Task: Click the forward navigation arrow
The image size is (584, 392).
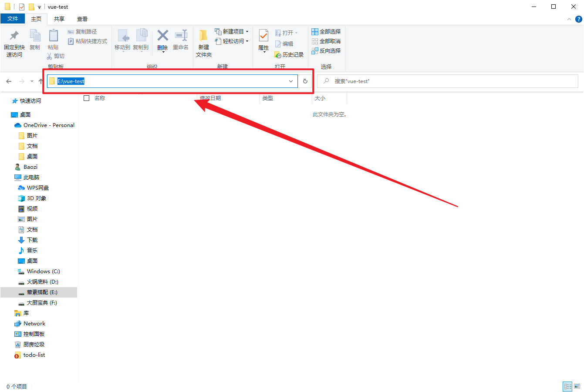Action: (x=21, y=81)
